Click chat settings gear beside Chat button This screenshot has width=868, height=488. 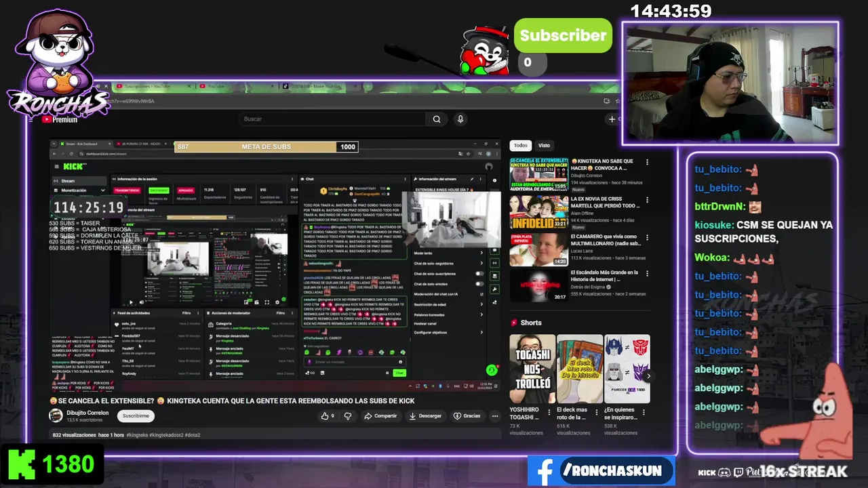(x=387, y=373)
